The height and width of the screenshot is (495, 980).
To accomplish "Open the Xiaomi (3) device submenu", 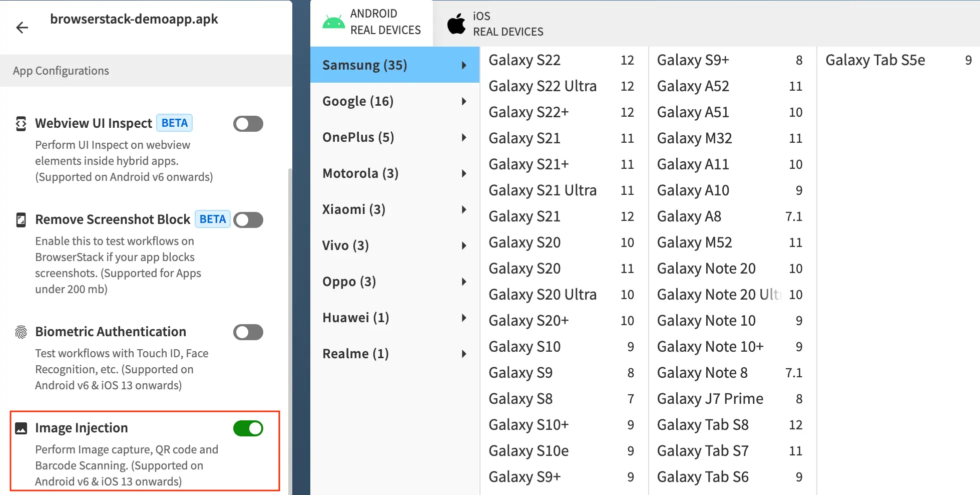I will [394, 209].
